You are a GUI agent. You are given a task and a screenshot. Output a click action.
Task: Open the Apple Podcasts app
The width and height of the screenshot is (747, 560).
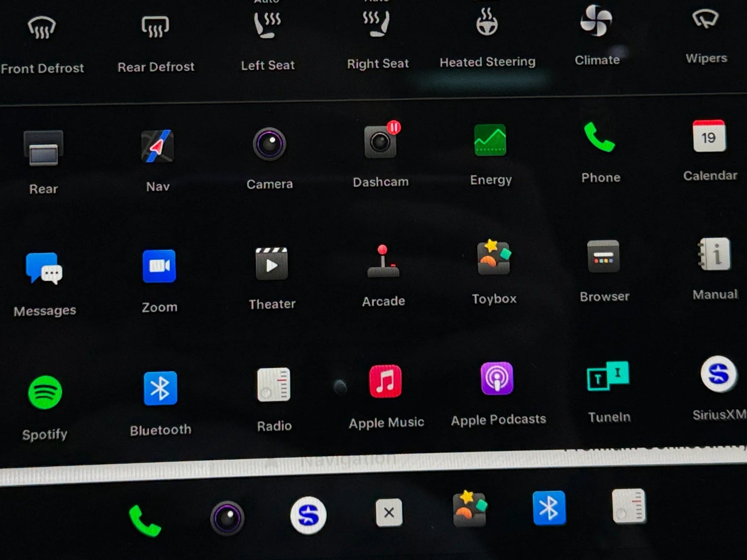(497, 378)
